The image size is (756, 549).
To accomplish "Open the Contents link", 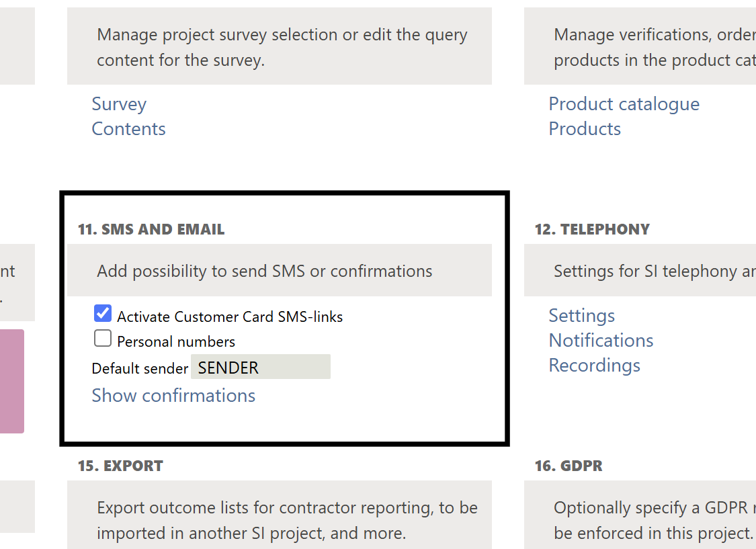I will tap(128, 129).
